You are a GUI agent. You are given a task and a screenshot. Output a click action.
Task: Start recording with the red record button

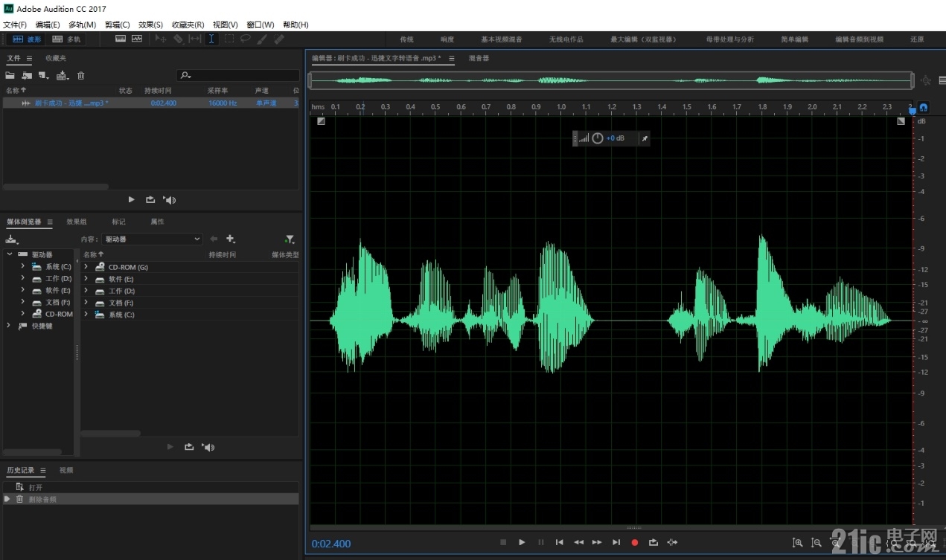[635, 542]
